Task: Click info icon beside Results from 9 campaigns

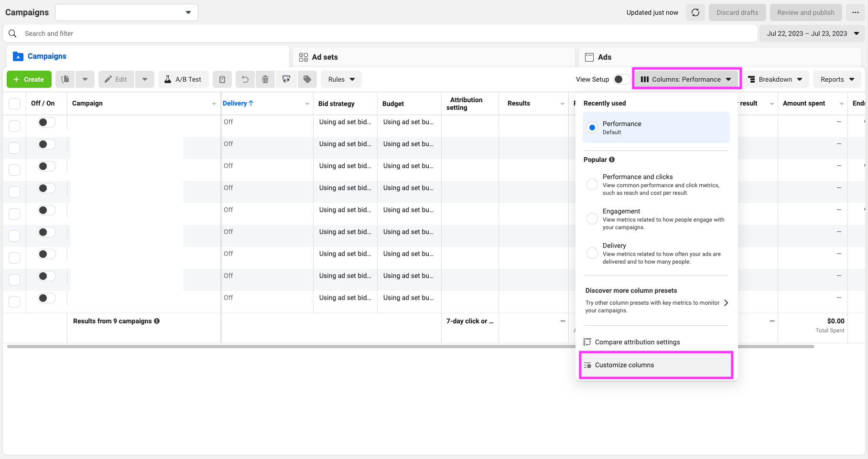Action: click(157, 321)
